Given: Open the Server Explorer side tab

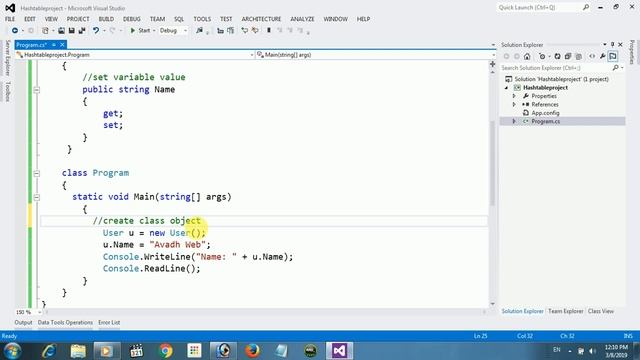Looking at the screenshot, I should point(7,58).
